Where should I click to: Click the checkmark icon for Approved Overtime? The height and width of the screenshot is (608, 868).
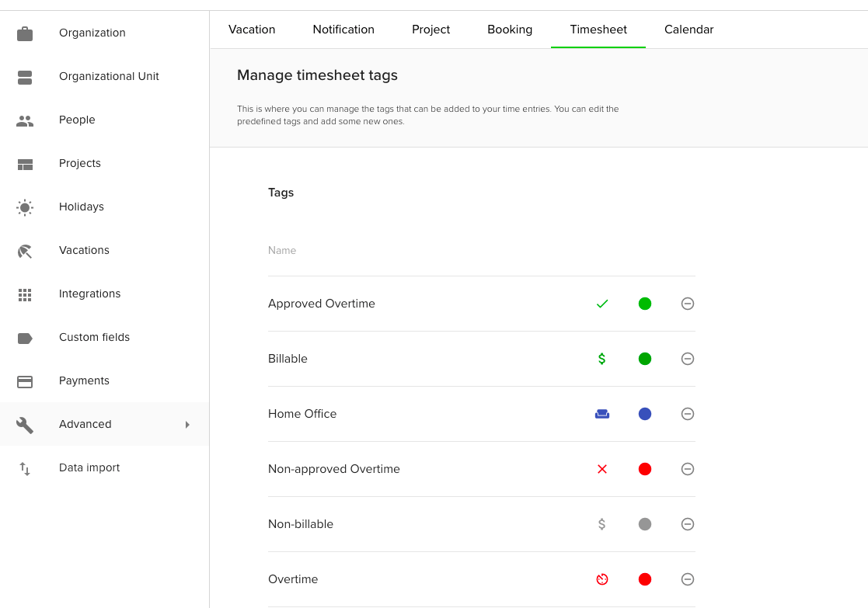click(x=602, y=303)
